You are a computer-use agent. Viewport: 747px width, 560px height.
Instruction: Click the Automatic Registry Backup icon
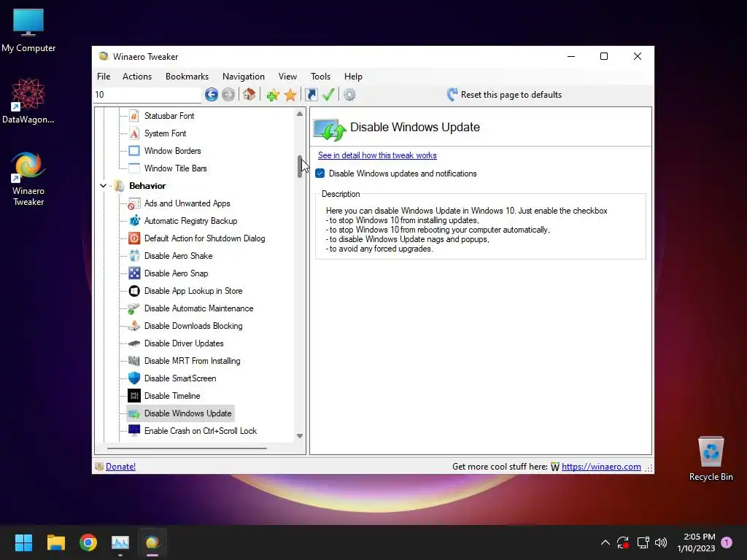[134, 221]
